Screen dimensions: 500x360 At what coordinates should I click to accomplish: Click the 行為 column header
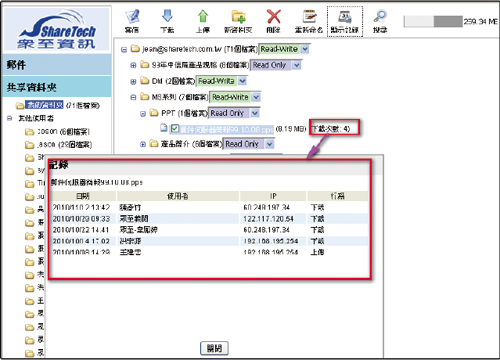point(337,196)
